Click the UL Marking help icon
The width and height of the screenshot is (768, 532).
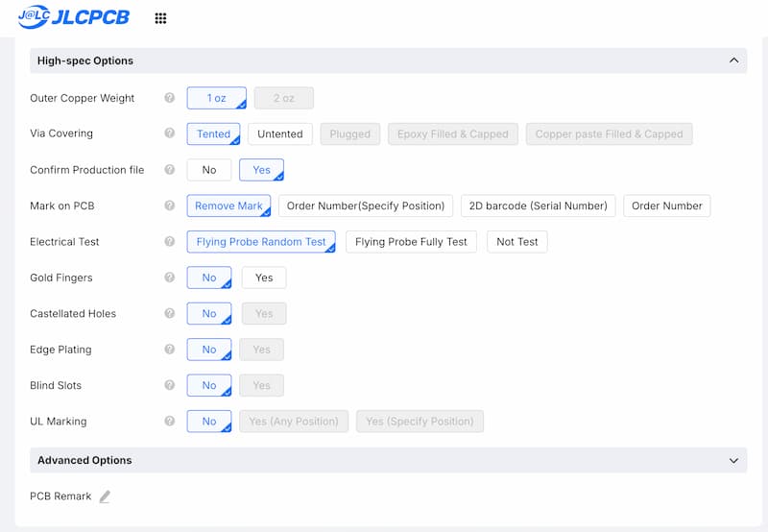[x=170, y=422]
